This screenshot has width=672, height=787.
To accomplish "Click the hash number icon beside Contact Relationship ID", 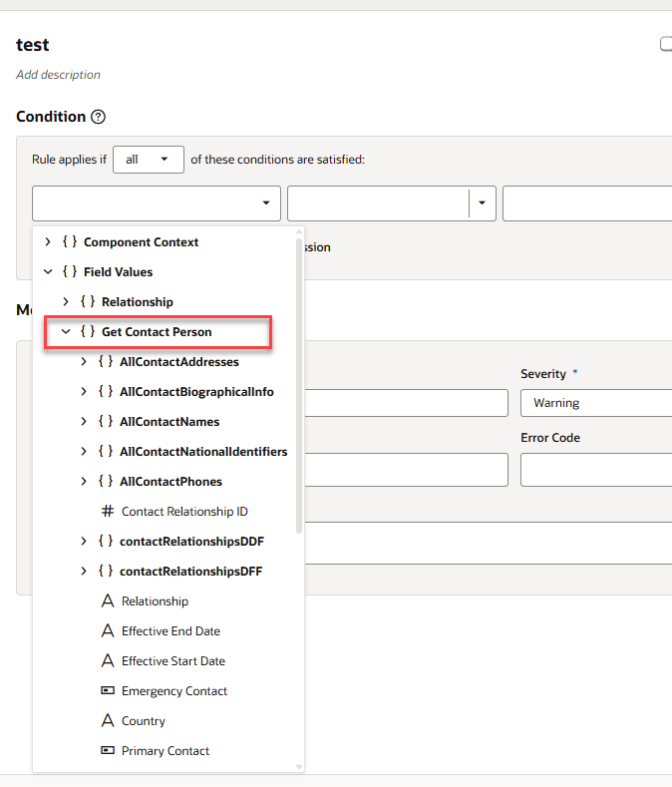I will point(108,512).
